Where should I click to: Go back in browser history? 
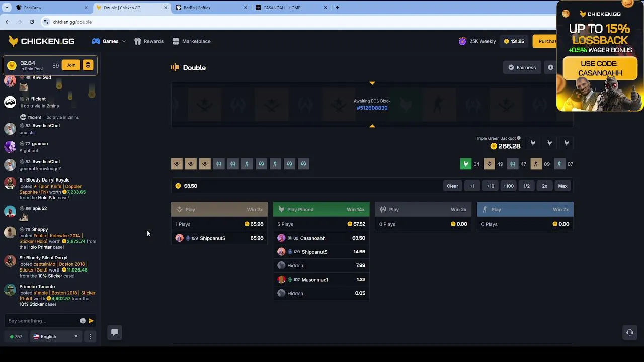8,22
